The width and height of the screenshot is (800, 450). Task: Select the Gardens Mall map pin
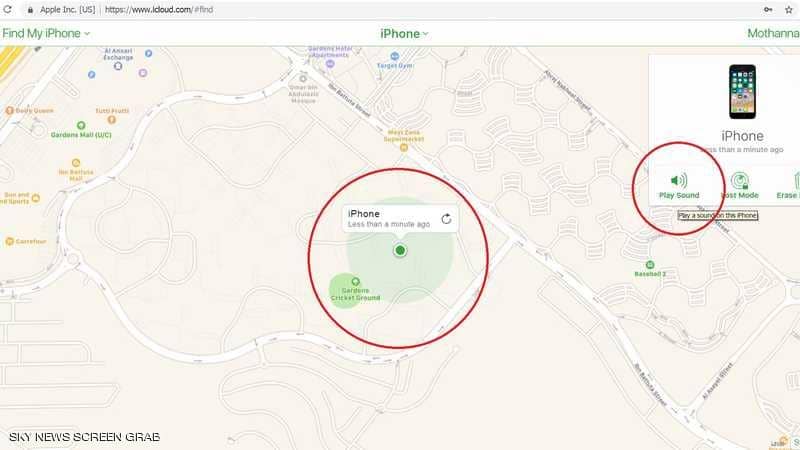tap(81, 125)
